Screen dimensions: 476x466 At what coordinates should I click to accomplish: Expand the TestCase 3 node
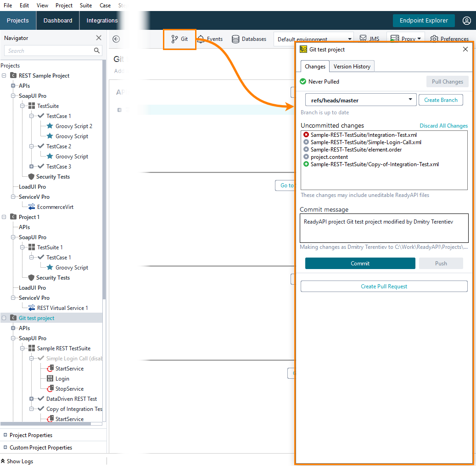pos(31,166)
